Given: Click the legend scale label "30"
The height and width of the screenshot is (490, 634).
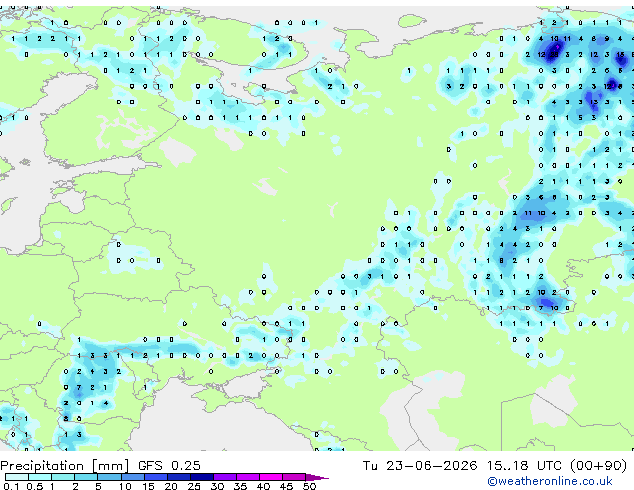Looking at the screenshot, I should pos(217,486).
